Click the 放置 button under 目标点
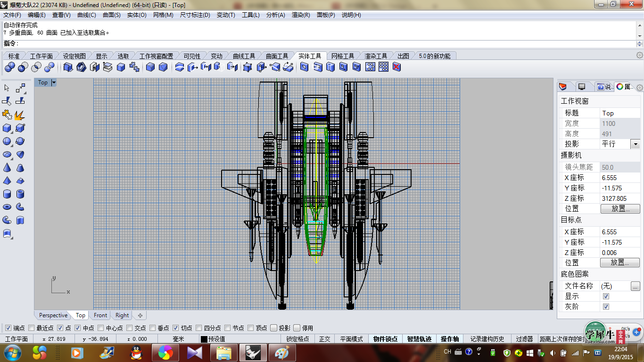The width and height of the screenshot is (644, 362). click(620, 263)
